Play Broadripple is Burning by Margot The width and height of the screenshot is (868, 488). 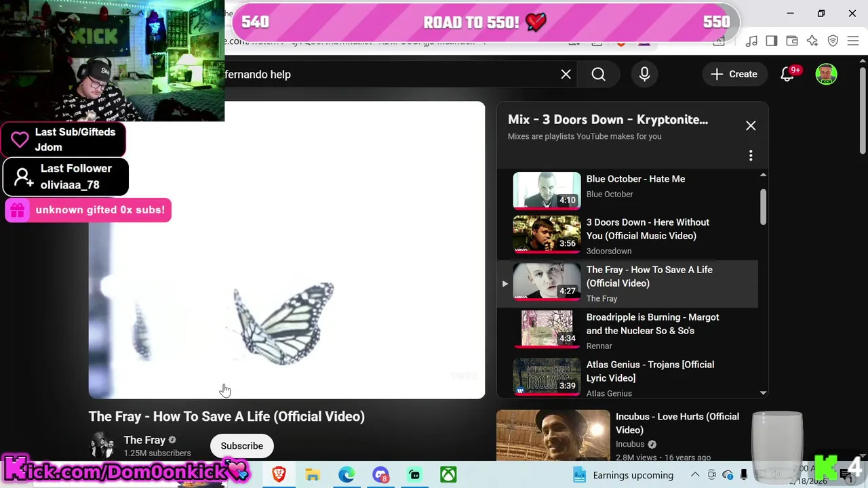coord(652,324)
